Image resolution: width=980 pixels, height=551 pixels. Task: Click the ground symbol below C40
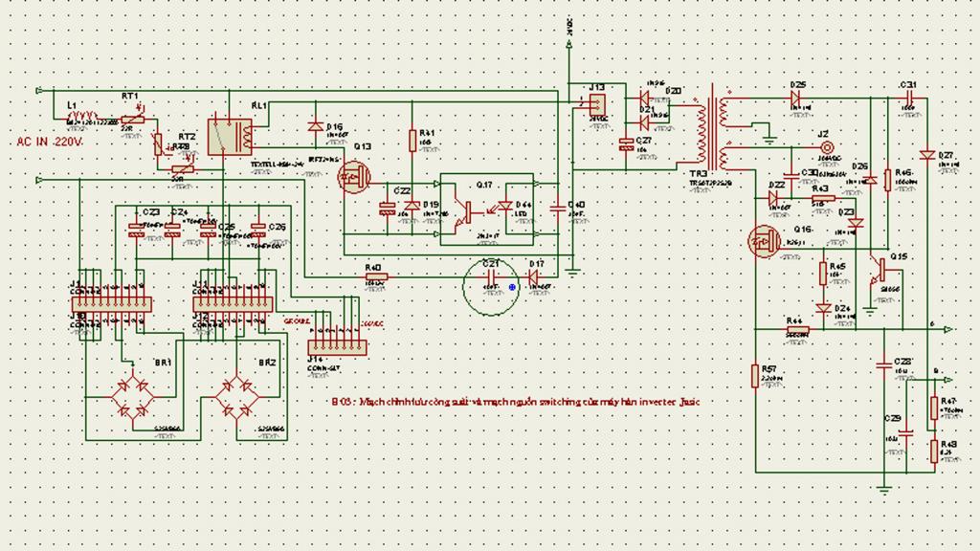tap(572, 272)
